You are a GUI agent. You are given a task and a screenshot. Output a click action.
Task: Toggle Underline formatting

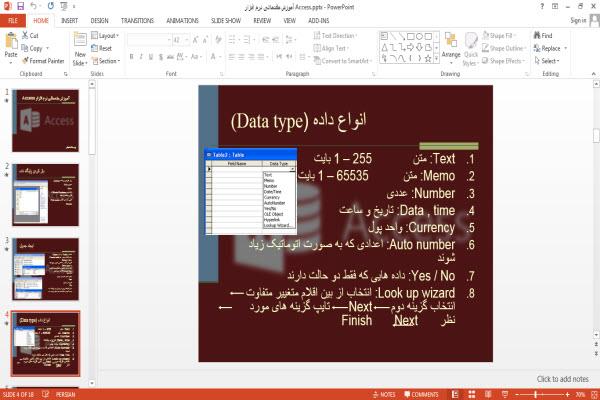[151, 57]
